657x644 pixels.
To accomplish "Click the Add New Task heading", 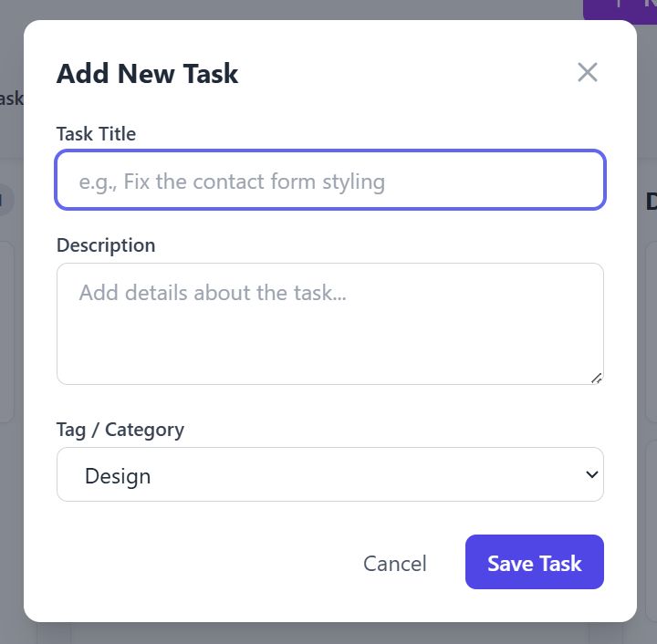I will pos(147,74).
